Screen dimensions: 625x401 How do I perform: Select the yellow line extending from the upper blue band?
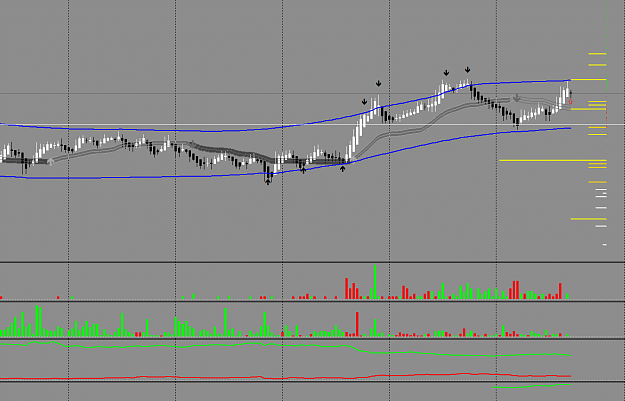coord(589,80)
